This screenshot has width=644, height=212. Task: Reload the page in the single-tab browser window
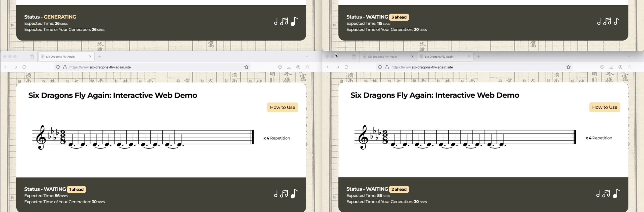click(24, 67)
